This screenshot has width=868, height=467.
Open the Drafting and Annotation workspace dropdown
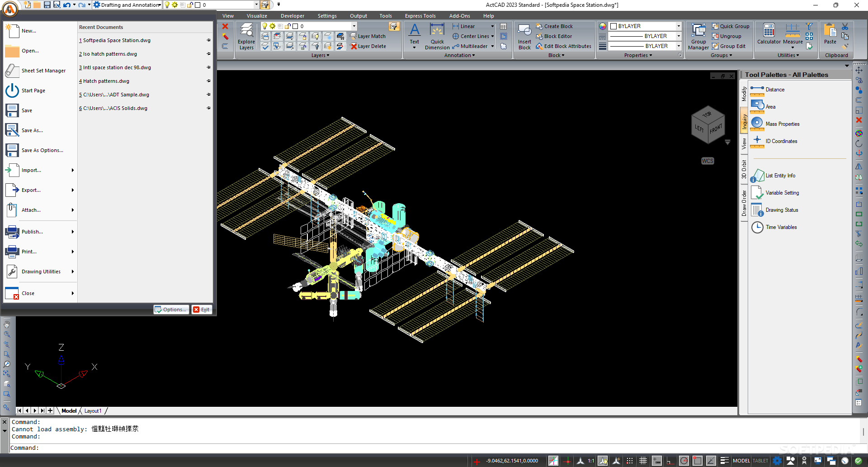click(160, 5)
